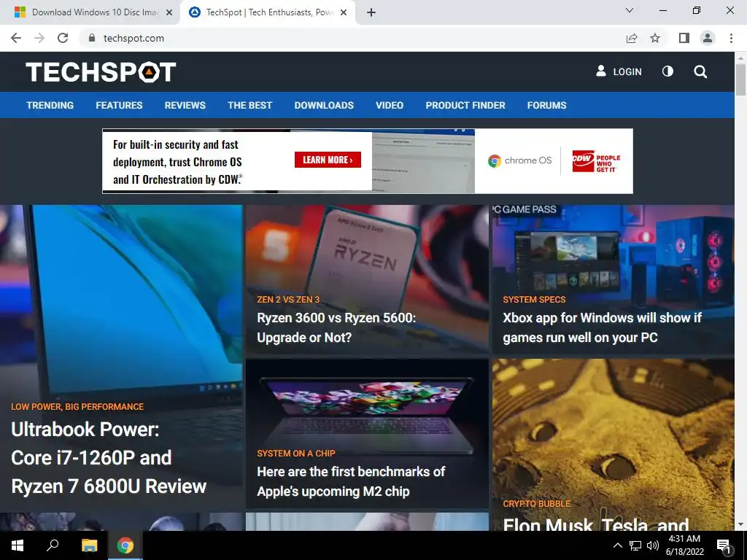Click the network tray icon
Screen dimensions: 747x560
pyautogui.click(x=635, y=545)
